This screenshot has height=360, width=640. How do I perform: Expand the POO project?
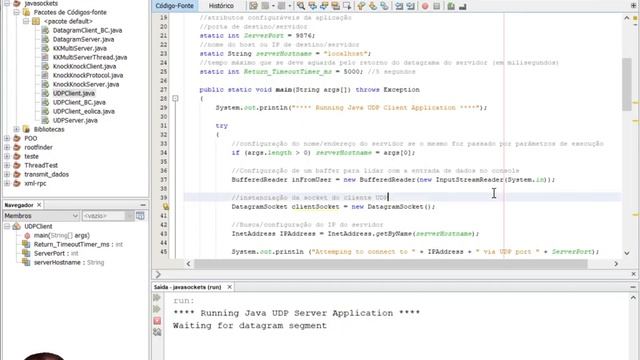coord(7,138)
